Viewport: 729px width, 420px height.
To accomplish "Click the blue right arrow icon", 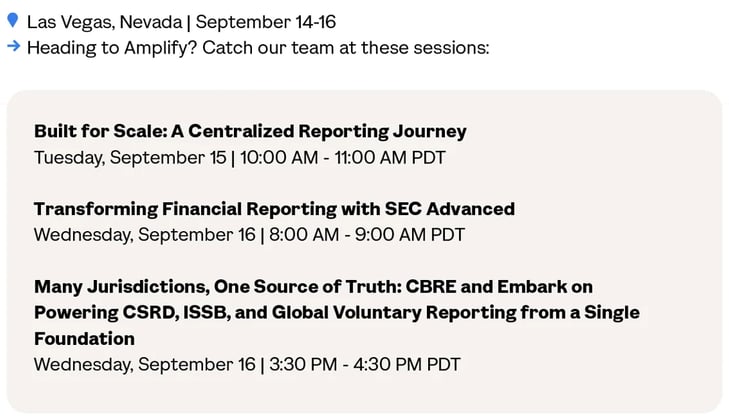I will [x=14, y=46].
